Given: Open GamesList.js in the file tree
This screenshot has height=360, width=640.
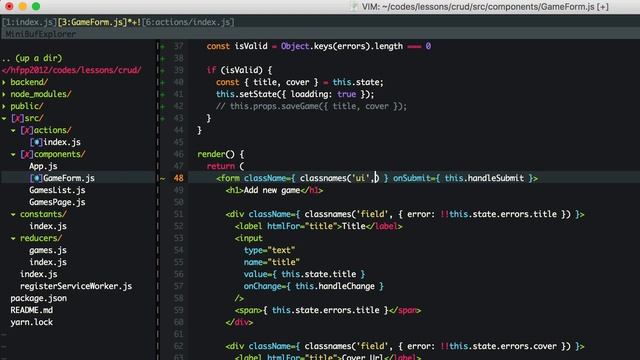Looking at the screenshot, I should pos(57,190).
